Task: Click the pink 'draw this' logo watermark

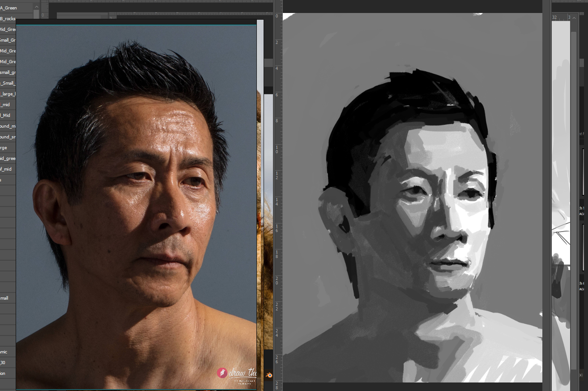Action: (x=222, y=373)
